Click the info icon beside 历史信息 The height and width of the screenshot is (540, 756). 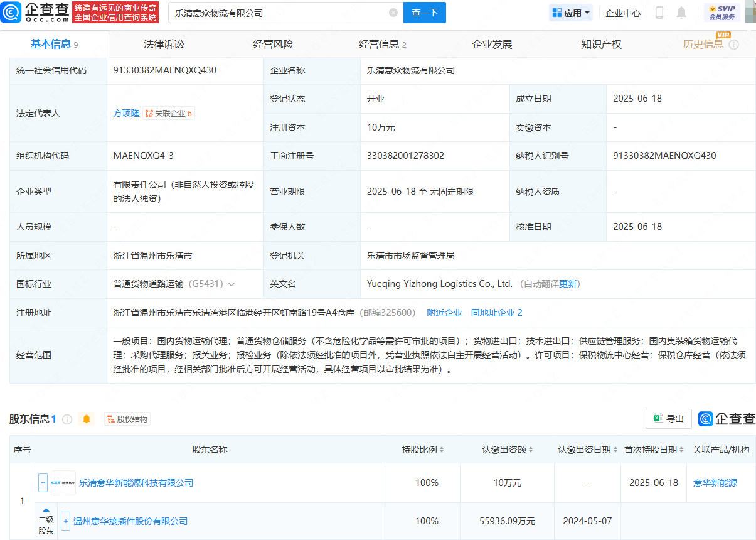coord(733,45)
